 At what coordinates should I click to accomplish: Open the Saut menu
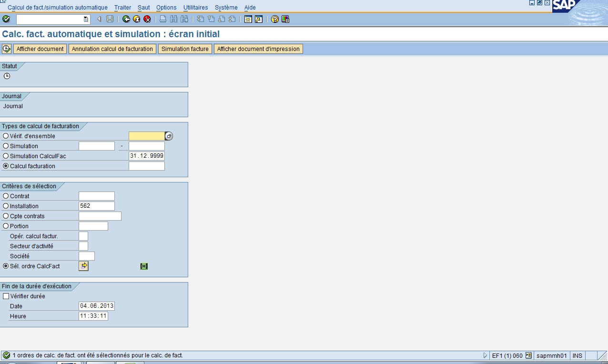point(144,8)
